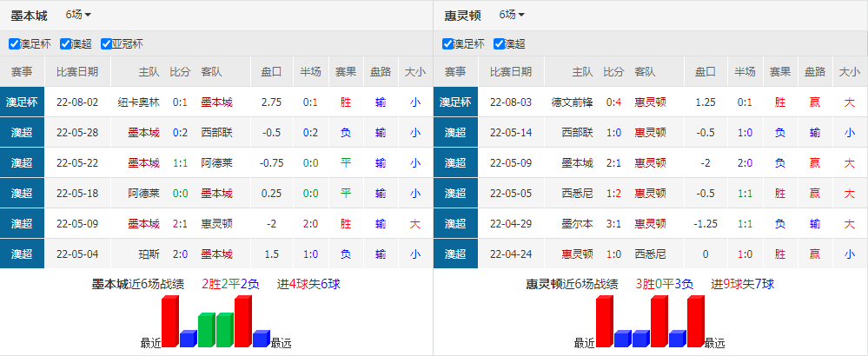Click 半场 column header in 惠灵顿 table
This screenshot has height=356, width=868.
tap(745, 72)
